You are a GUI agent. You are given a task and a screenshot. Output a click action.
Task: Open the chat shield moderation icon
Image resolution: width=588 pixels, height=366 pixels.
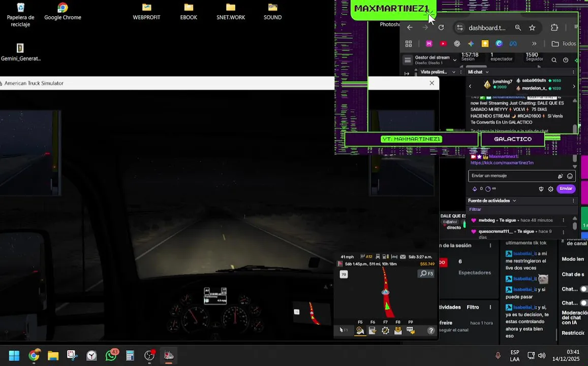tap(541, 189)
